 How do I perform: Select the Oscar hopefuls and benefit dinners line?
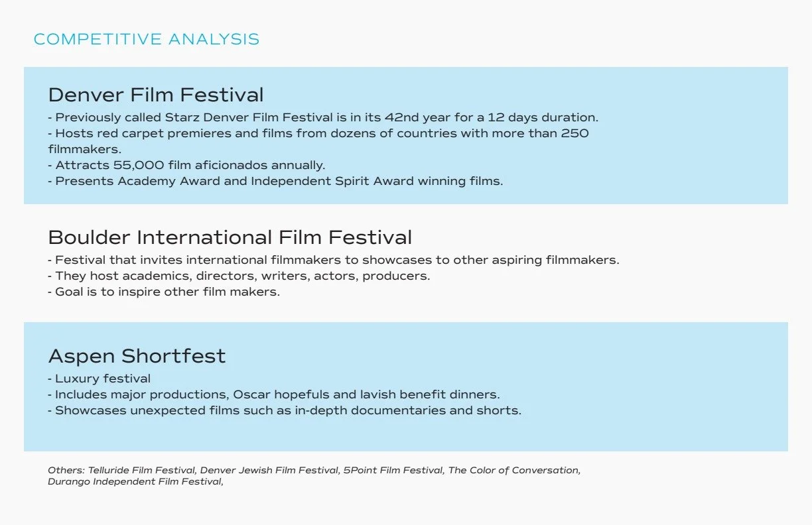274,394
